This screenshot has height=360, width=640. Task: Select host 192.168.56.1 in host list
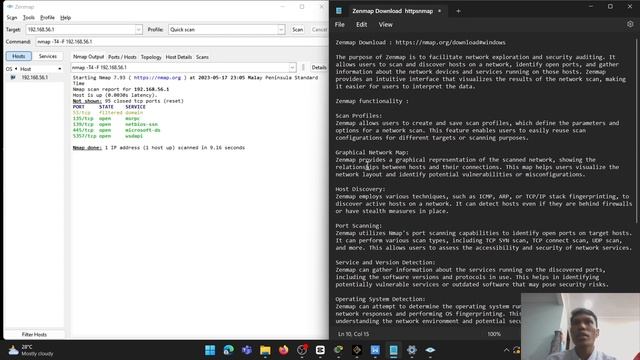[34, 77]
